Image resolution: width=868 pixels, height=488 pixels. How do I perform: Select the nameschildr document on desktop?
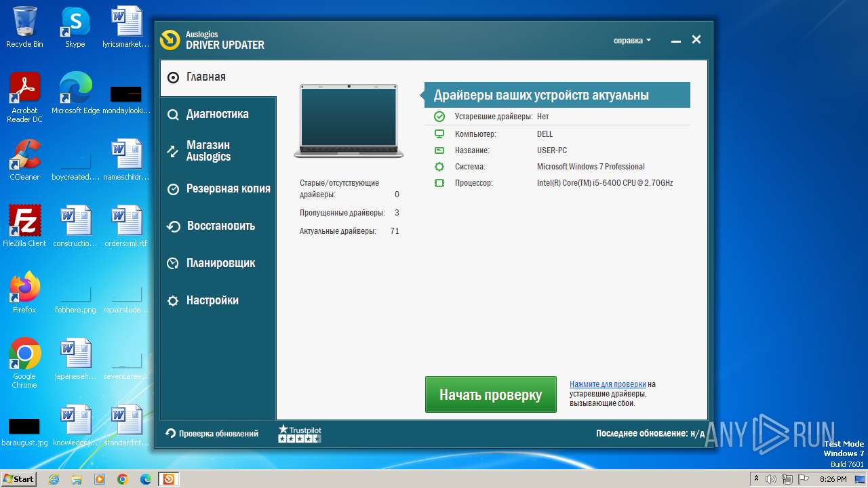point(126,160)
